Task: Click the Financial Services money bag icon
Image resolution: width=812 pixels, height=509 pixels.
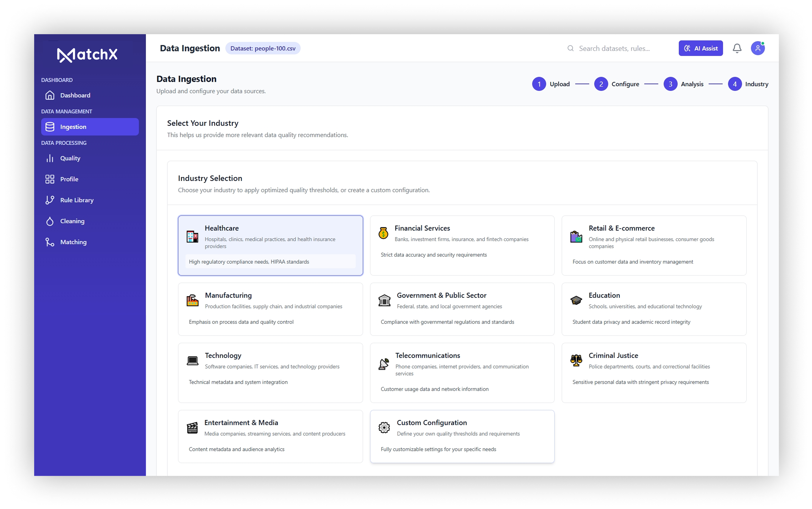Action: pyautogui.click(x=383, y=233)
